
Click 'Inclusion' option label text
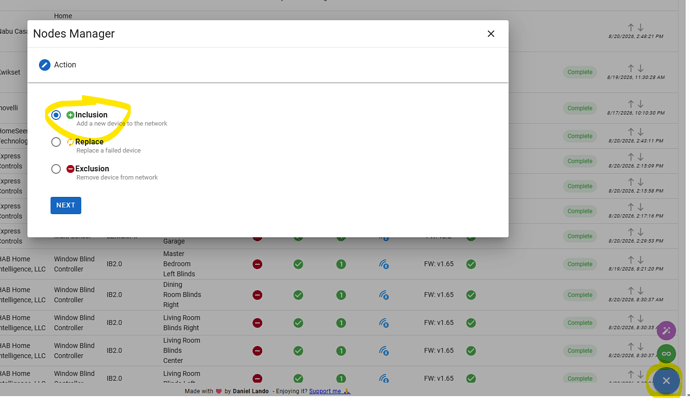tap(91, 115)
